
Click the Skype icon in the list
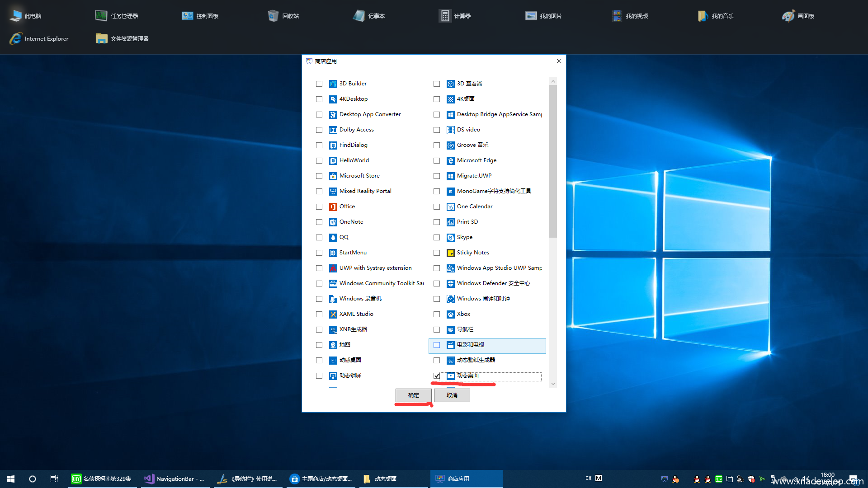(450, 237)
